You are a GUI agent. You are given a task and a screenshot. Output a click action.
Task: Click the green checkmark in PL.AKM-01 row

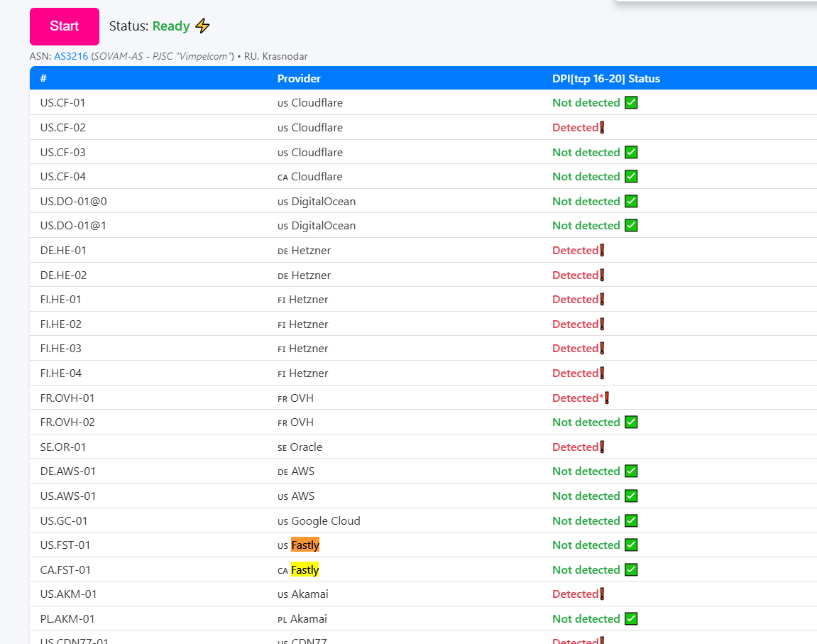(631, 619)
